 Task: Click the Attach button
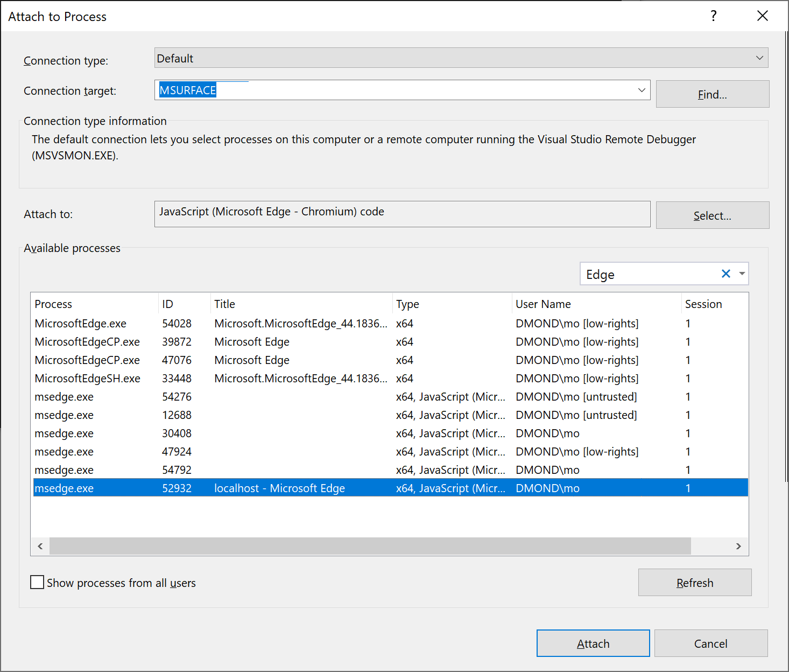click(x=593, y=643)
